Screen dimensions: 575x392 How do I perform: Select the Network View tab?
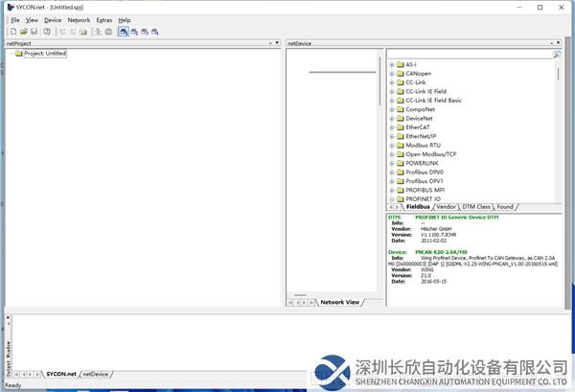pyautogui.click(x=340, y=302)
